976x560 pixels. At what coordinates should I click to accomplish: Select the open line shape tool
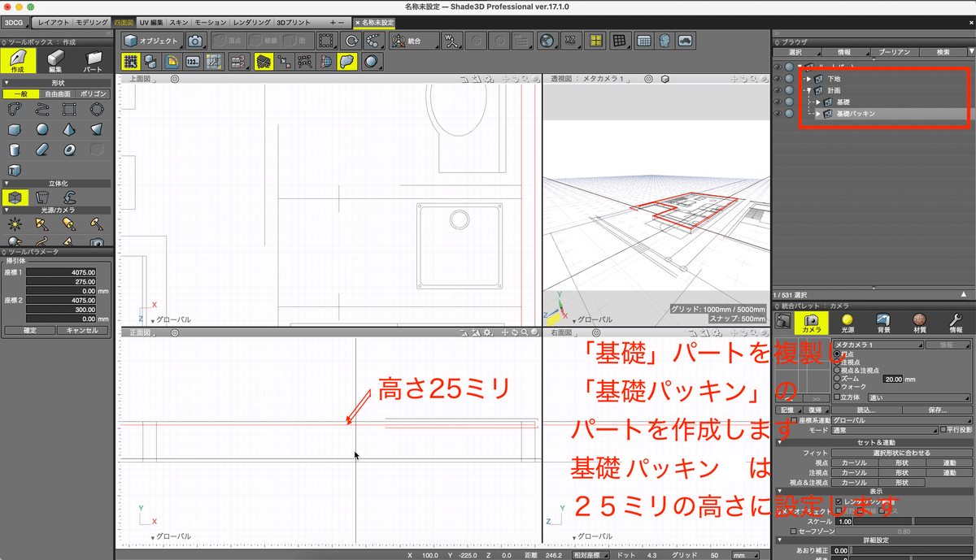point(42,109)
